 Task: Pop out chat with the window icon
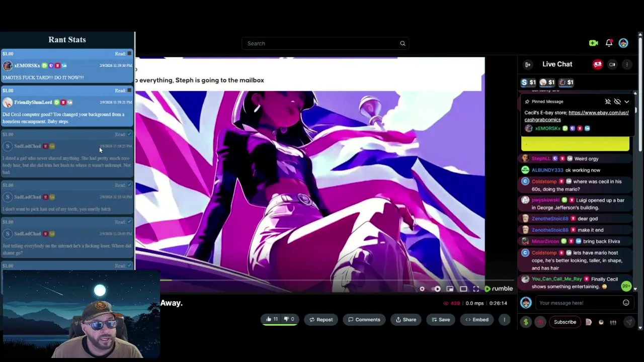[612, 64]
